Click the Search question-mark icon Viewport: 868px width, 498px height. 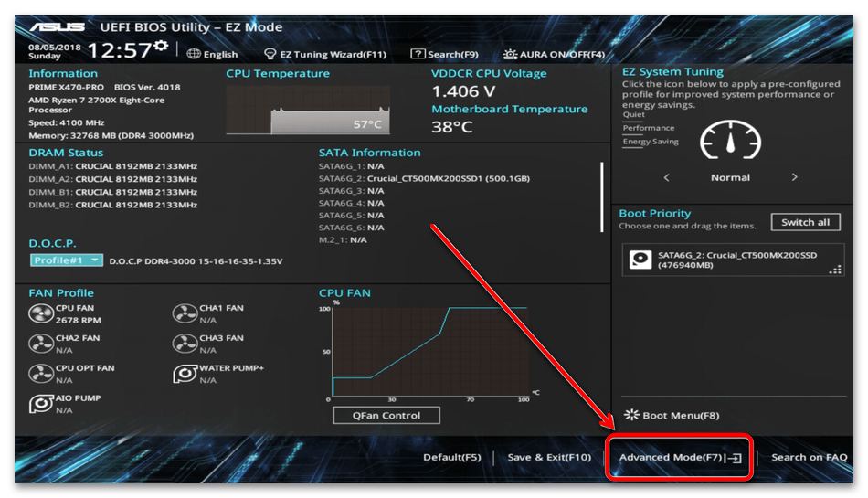click(418, 54)
